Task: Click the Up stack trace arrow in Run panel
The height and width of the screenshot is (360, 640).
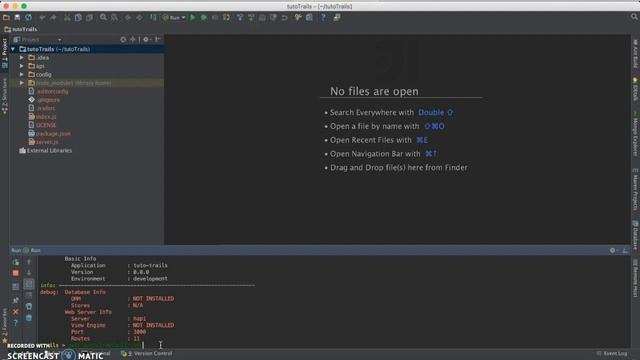Action: 29,262
